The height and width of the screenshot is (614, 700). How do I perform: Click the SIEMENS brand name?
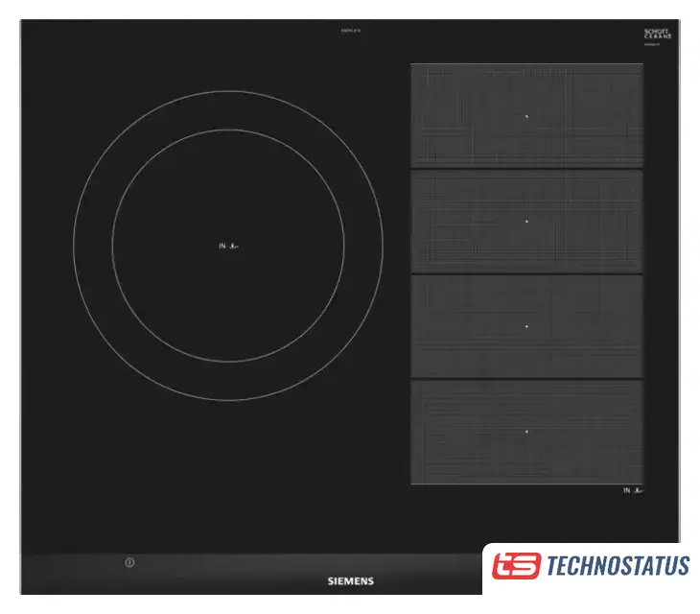(x=351, y=581)
